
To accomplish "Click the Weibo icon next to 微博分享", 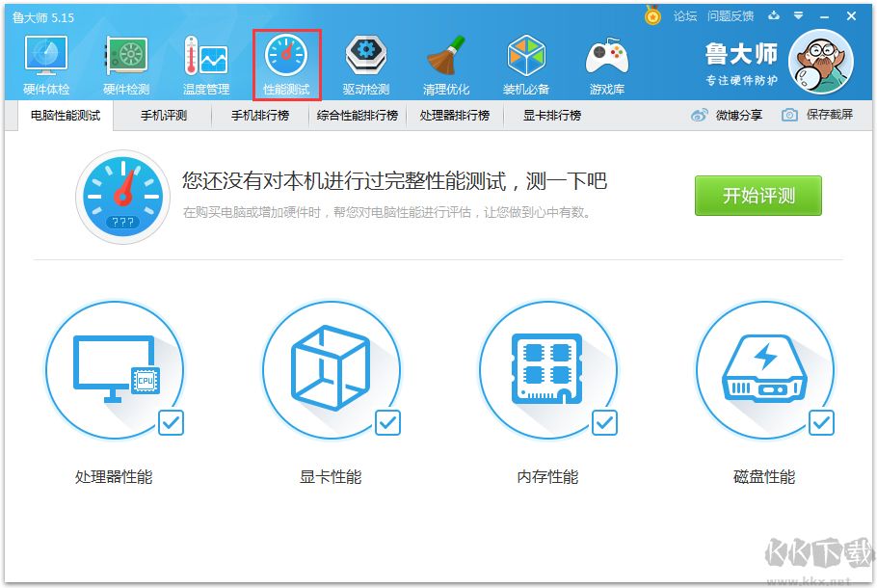I will tap(699, 116).
